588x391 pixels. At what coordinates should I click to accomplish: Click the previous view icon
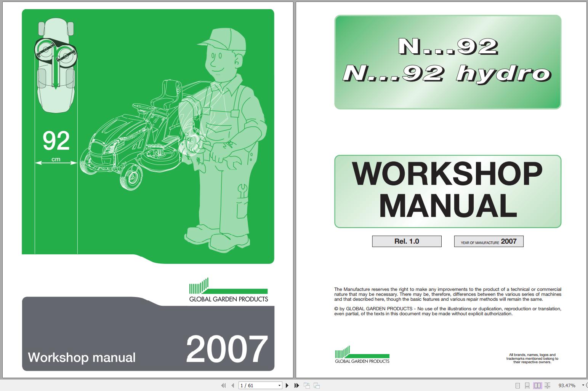pyautogui.click(x=307, y=385)
